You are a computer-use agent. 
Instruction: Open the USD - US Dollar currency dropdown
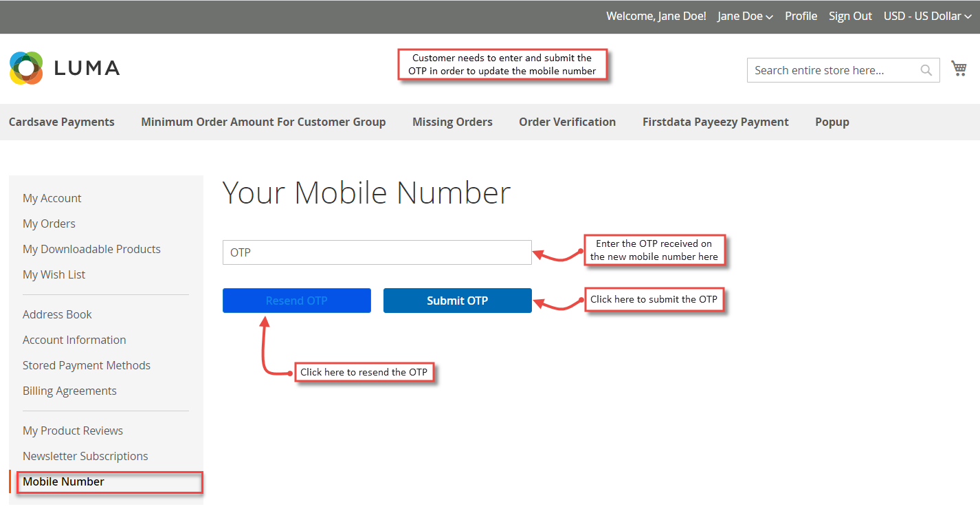pos(923,16)
